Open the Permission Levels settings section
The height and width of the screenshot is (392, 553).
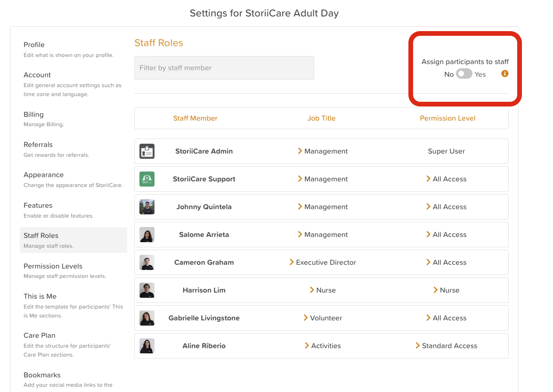point(53,266)
